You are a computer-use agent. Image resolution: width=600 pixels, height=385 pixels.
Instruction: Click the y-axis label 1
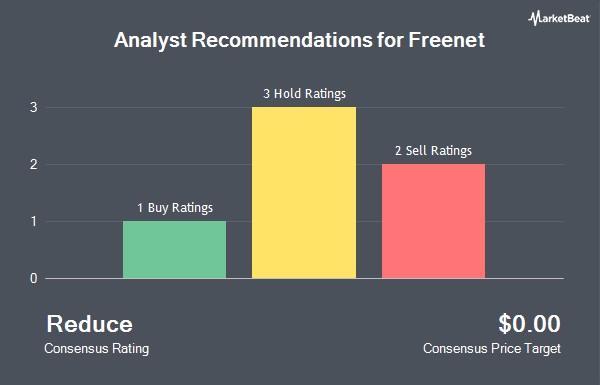click(x=34, y=222)
